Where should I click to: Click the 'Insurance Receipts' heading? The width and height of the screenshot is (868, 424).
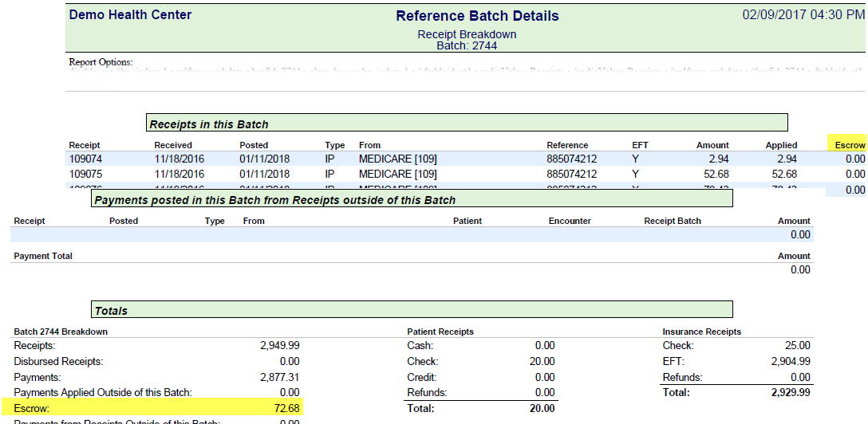click(x=702, y=332)
